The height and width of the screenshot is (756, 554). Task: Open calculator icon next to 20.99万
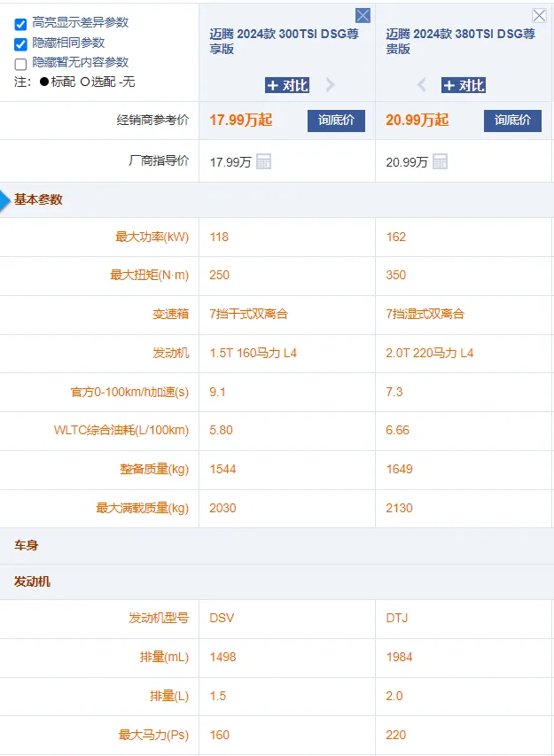[440, 161]
